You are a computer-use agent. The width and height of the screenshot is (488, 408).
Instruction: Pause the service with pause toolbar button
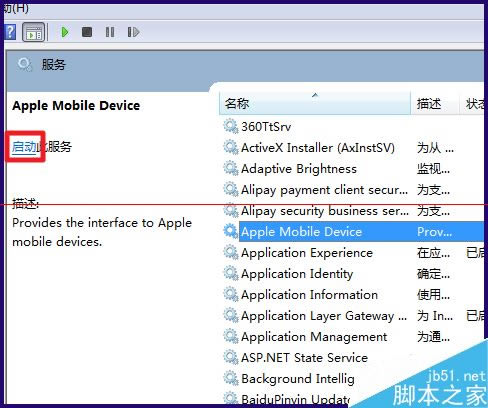[x=110, y=32]
